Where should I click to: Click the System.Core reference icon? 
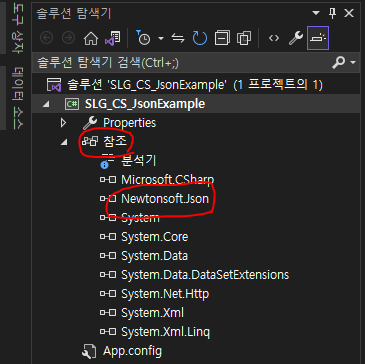coord(108,237)
